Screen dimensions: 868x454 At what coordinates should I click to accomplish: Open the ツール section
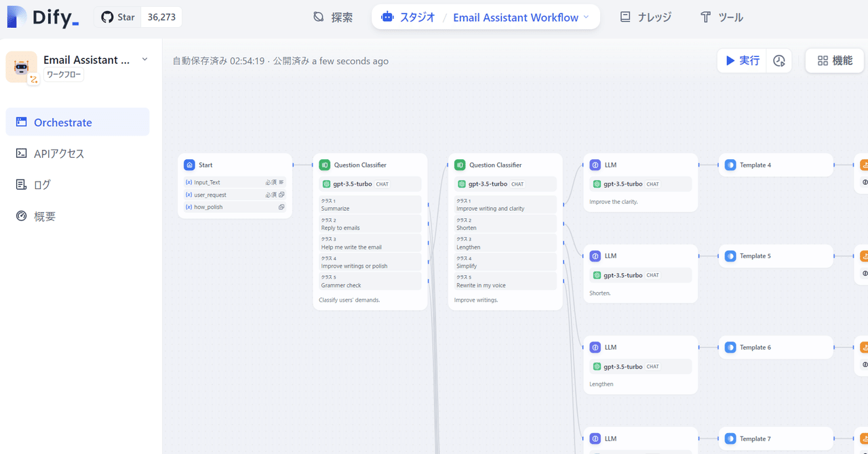(721, 17)
